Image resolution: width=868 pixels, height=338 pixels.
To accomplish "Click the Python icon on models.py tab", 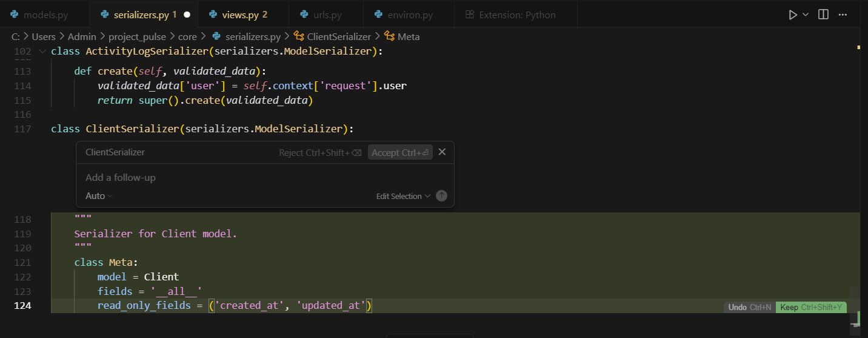I will tap(14, 15).
